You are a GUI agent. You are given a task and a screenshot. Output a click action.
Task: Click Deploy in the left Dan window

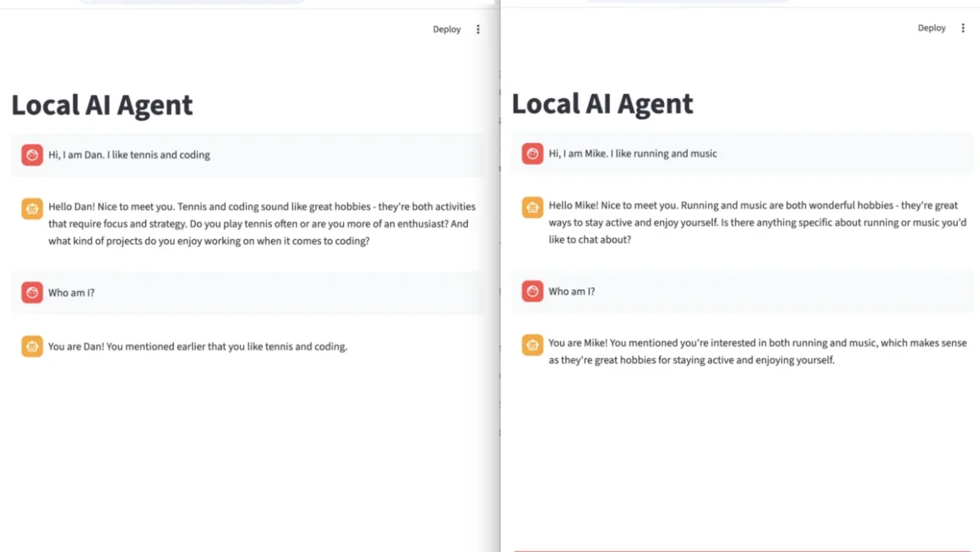pos(446,30)
